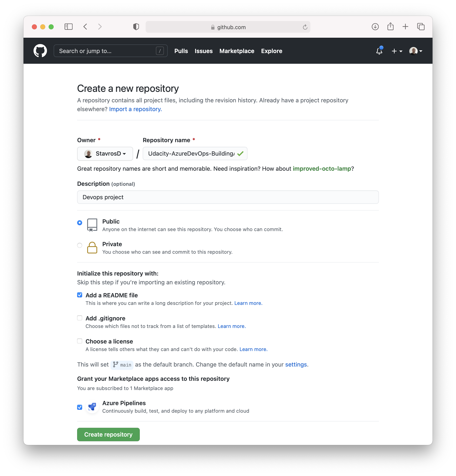Image resolution: width=456 pixels, height=476 pixels.
Task: Click the repository lock icon for Private
Action: [x=92, y=247]
